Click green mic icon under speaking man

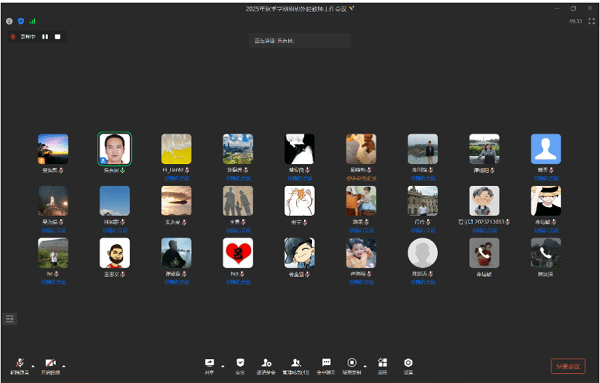pos(122,170)
